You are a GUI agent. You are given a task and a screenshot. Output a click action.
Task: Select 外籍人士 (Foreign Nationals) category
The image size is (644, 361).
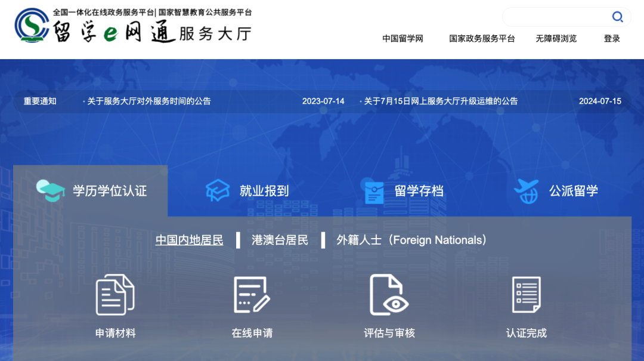coord(411,240)
